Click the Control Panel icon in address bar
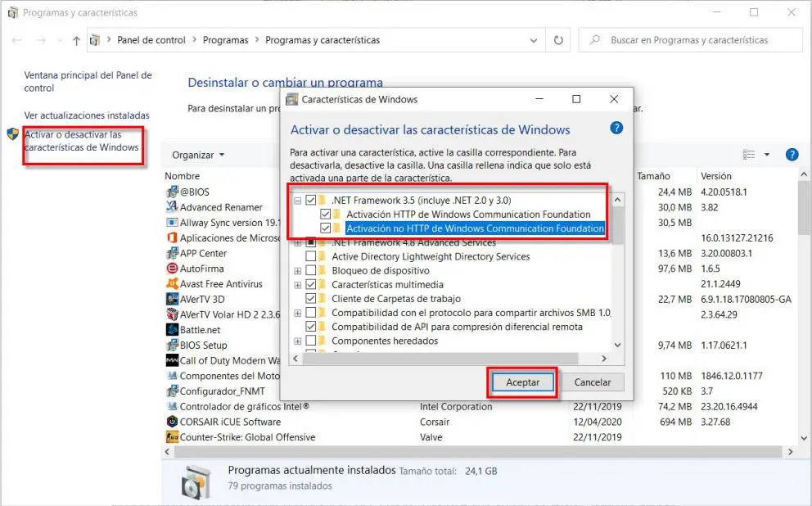This screenshot has height=506, width=812. coord(95,40)
